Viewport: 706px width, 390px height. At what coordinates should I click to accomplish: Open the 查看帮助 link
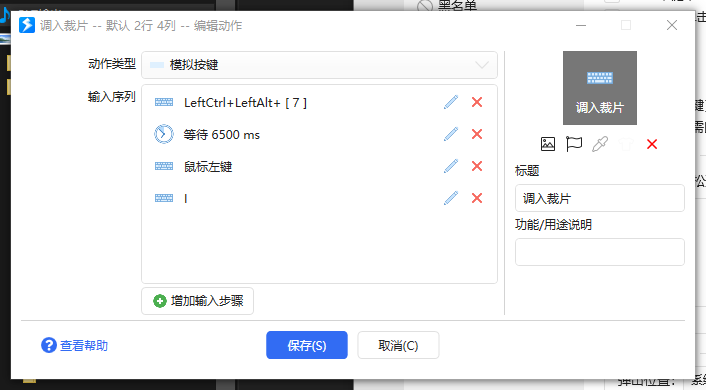coord(84,345)
